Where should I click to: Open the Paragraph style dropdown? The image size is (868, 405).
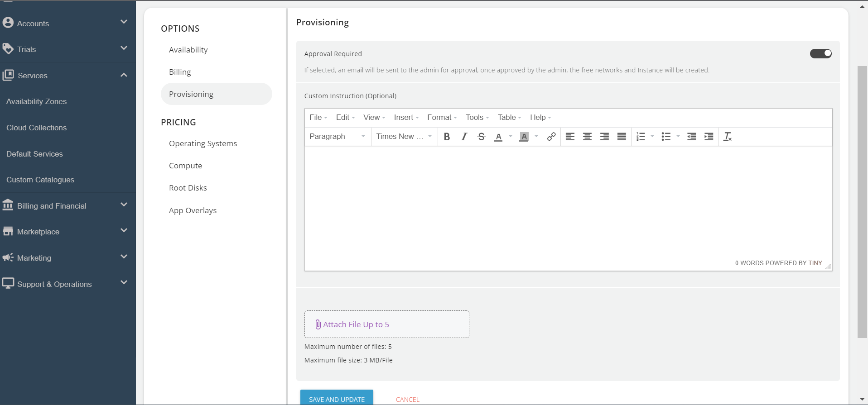(337, 137)
